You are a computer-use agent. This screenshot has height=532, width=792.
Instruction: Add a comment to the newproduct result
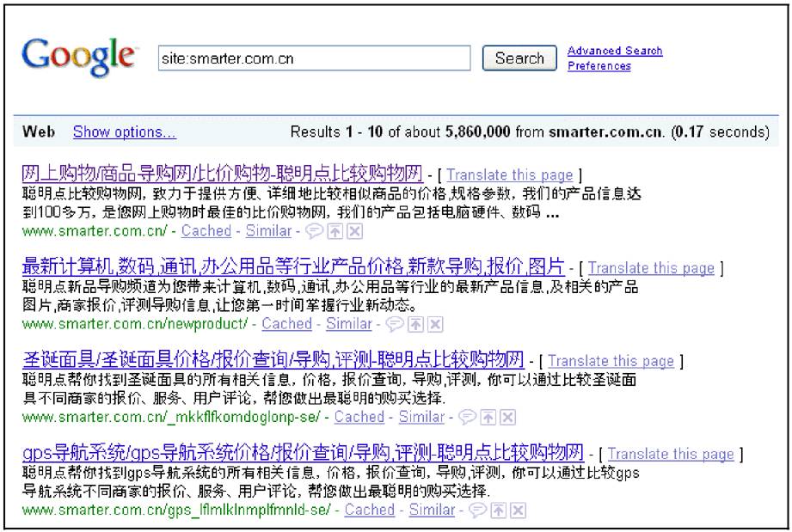tap(395, 324)
